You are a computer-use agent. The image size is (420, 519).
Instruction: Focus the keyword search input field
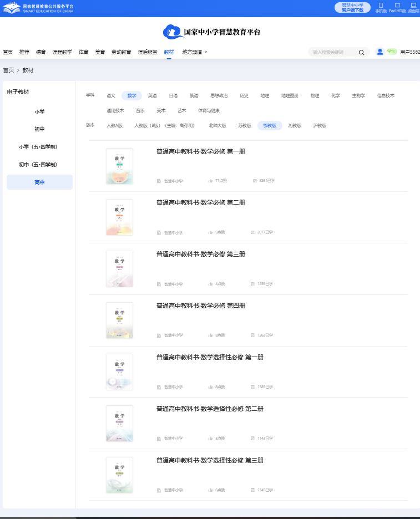pyautogui.click(x=332, y=52)
